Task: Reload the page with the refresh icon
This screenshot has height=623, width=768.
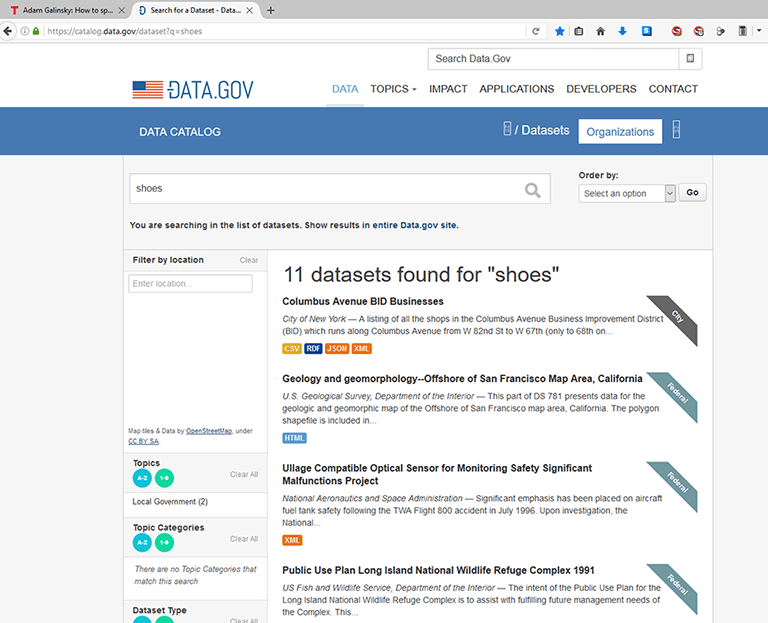Action: pos(536,31)
